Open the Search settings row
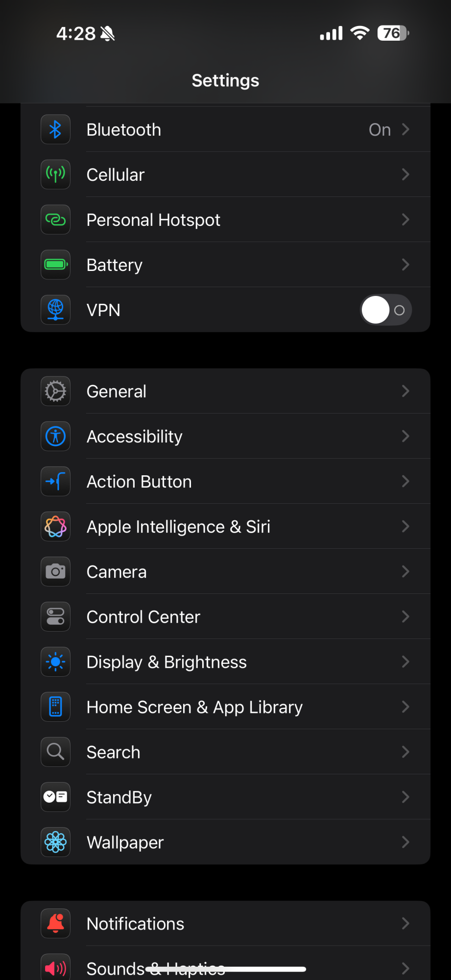451x980 pixels. [x=225, y=752]
